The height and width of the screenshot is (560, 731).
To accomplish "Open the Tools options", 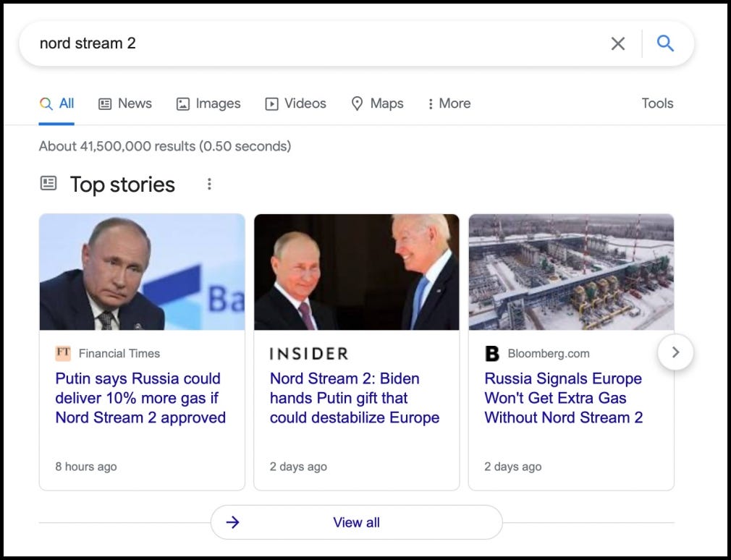I will coord(657,103).
